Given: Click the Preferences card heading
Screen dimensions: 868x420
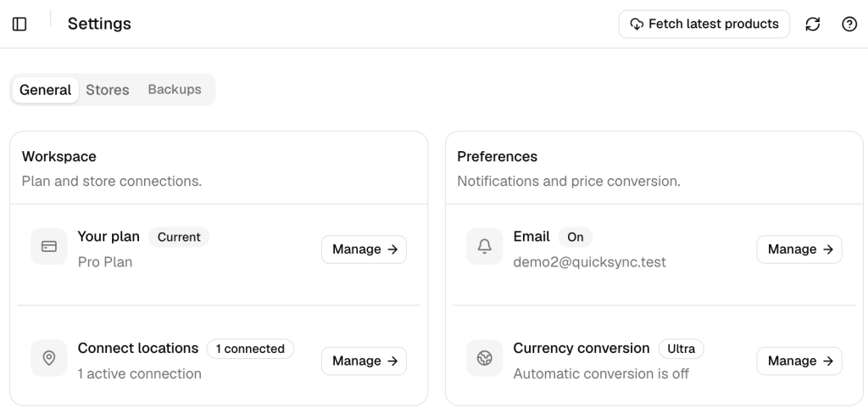Looking at the screenshot, I should (x=497, y=157).
